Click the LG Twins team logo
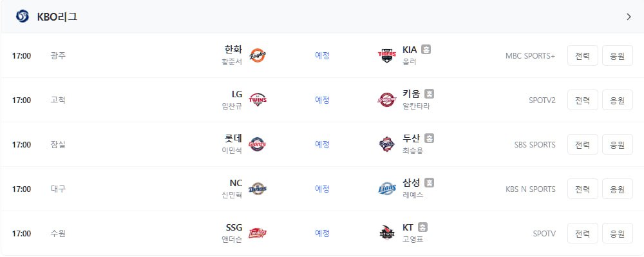 [x=258, y=99]
